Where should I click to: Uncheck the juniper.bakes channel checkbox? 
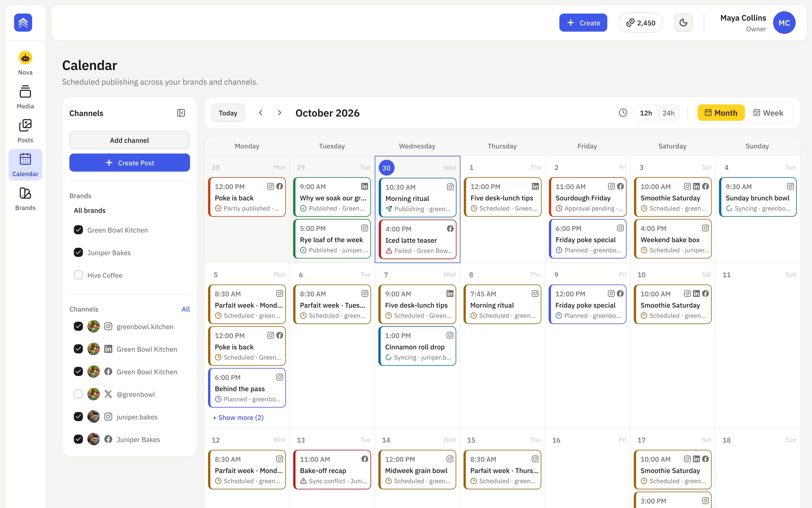pos(78,417)
